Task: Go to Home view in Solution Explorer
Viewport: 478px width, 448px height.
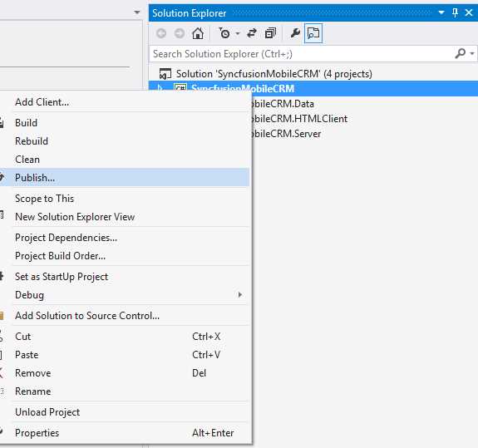Action: pyautogui.click(x=198, y=33)
